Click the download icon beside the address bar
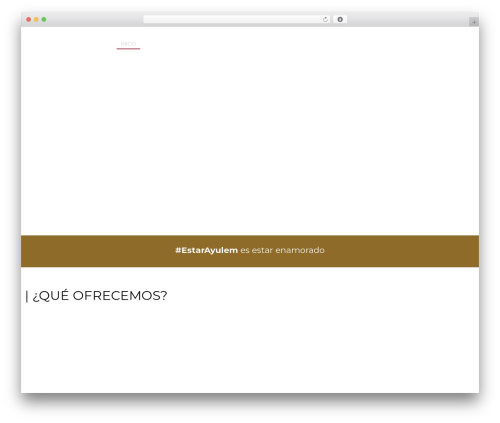This screenshot has height=423, width=500. (x=340, y=19)
